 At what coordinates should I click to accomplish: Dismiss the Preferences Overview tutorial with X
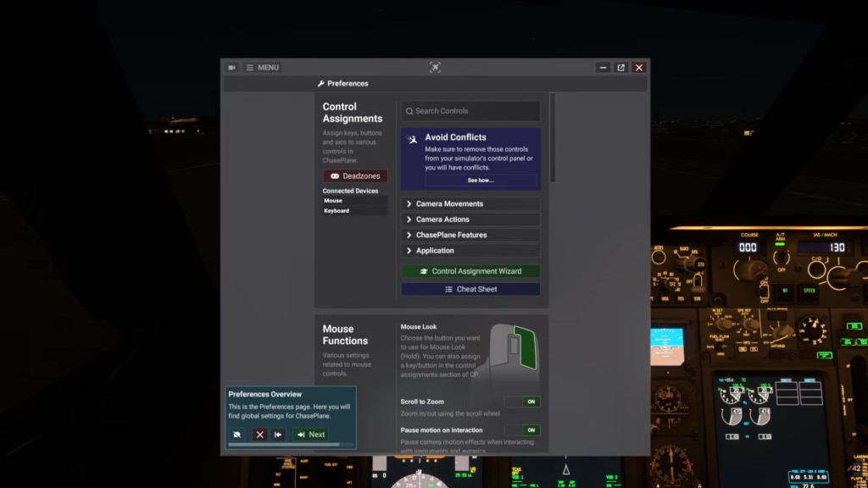tap(259, 435)
